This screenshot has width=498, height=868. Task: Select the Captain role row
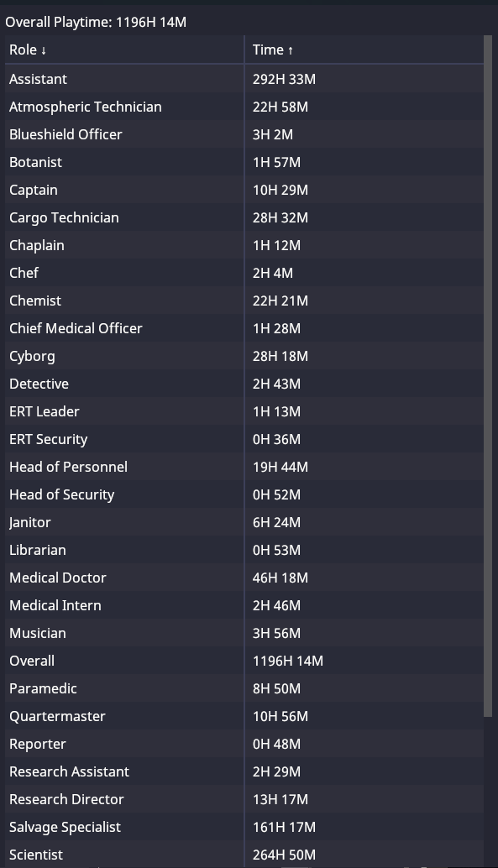(244, 190)
